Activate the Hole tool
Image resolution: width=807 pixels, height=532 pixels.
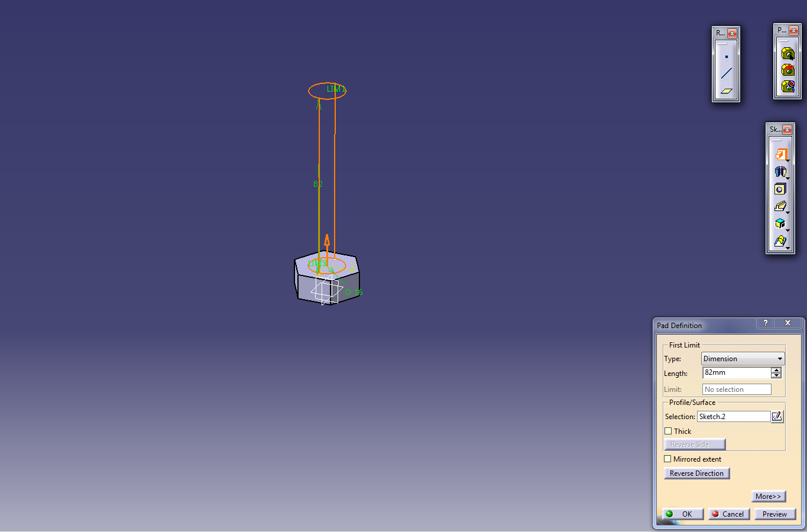point(780,189)
